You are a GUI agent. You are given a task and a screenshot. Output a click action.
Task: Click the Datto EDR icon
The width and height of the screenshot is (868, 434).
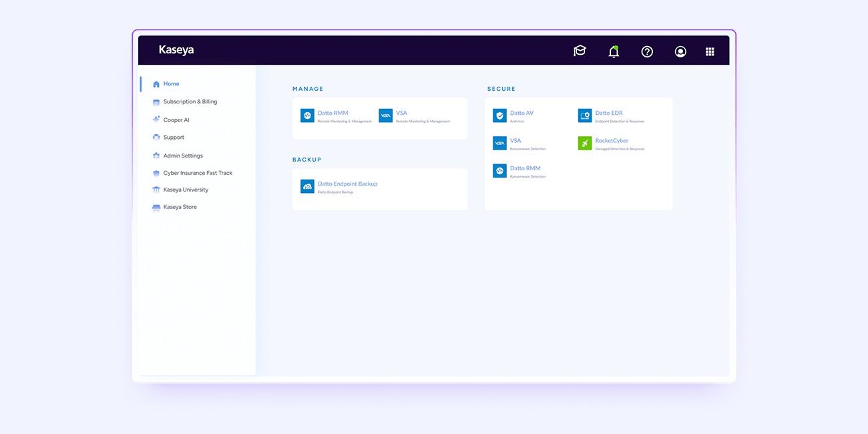[585, 116]
